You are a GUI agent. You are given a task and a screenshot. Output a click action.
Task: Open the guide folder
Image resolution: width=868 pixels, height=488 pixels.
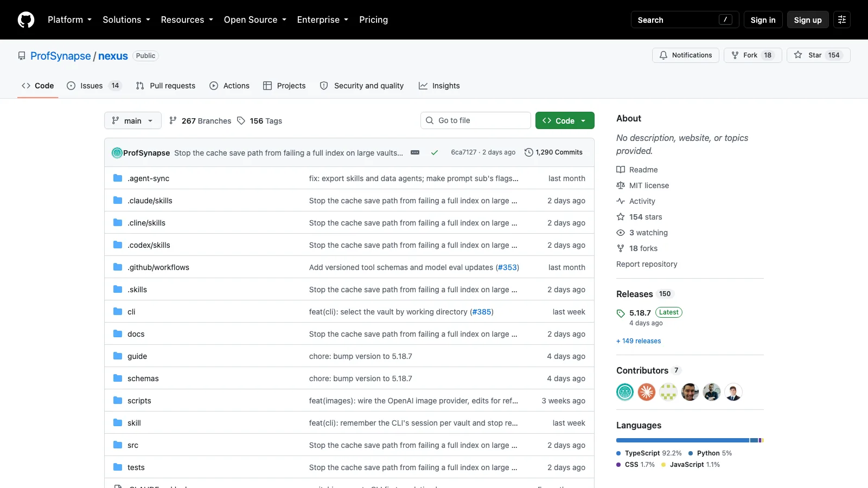(137, 356)
